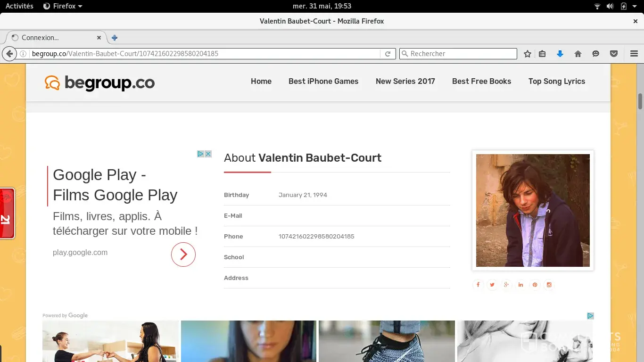This screenshot has height=362, width=644.
Task: Open the system status menu with the volume icon
Action: [x=610, y=6]
